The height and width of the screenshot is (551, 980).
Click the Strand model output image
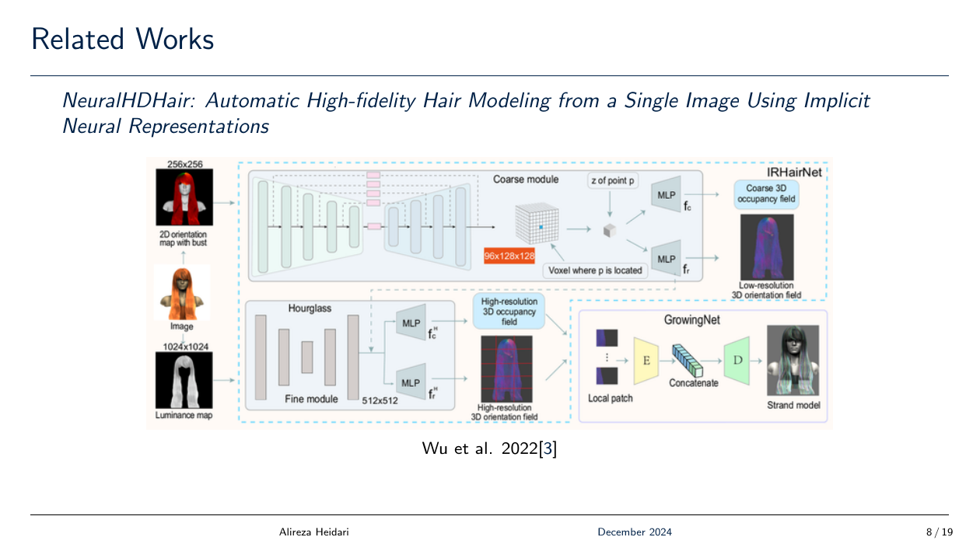point(793,361)
